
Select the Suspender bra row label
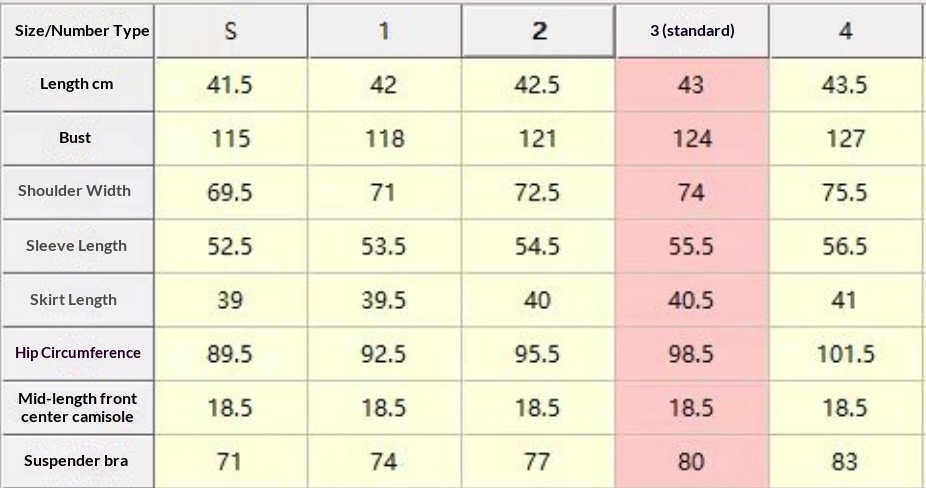click(x=77, y=461)
